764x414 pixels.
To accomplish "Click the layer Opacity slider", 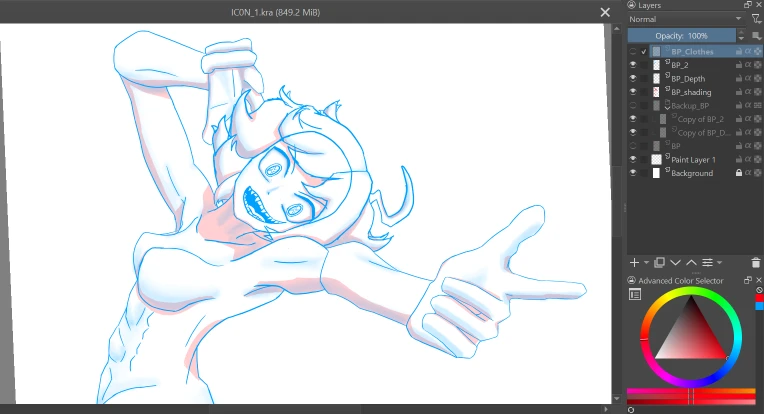I will 682,35.
